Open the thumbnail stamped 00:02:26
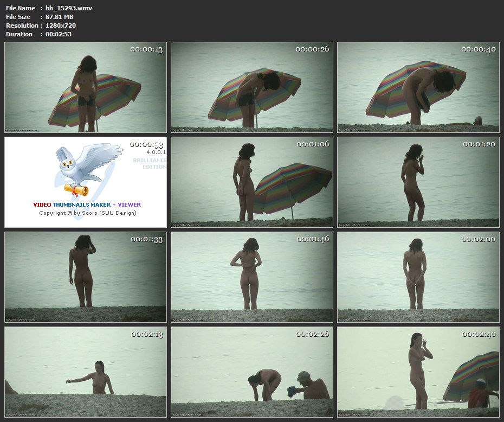Viewport: 504px width, 422px height. pyautogui.click(x=252, y=372)
